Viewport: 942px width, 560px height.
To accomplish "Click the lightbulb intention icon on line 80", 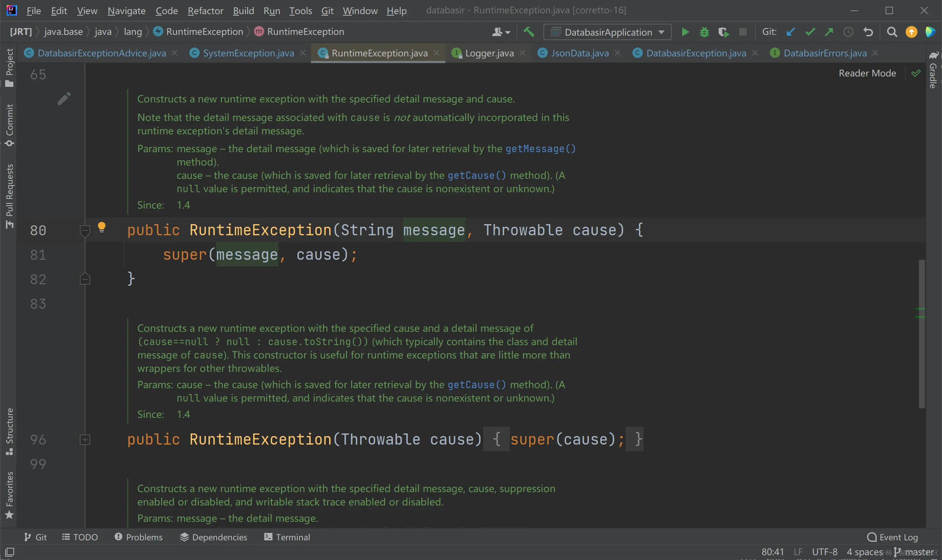I will 102,227.
